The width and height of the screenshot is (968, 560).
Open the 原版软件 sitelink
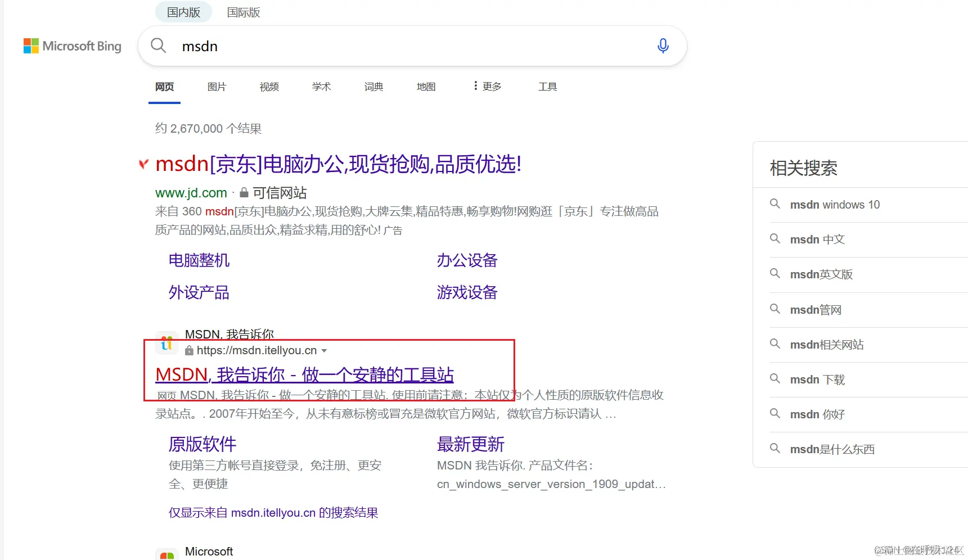click(202, 444)
